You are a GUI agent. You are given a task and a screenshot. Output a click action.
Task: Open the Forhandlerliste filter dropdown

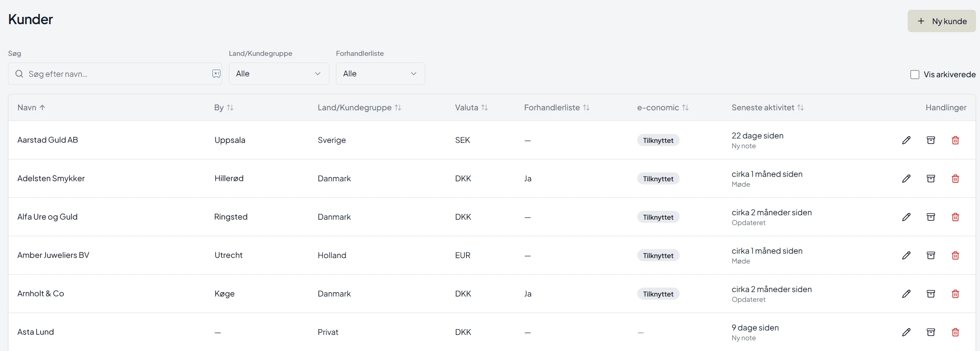(380, 74)
